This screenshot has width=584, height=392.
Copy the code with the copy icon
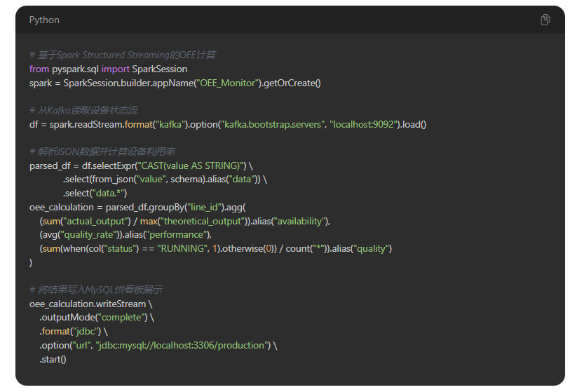click(545, 20)
